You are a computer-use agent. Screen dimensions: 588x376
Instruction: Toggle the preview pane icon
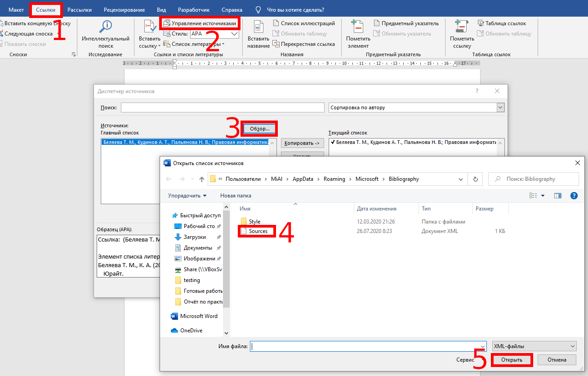click(558, 196)
